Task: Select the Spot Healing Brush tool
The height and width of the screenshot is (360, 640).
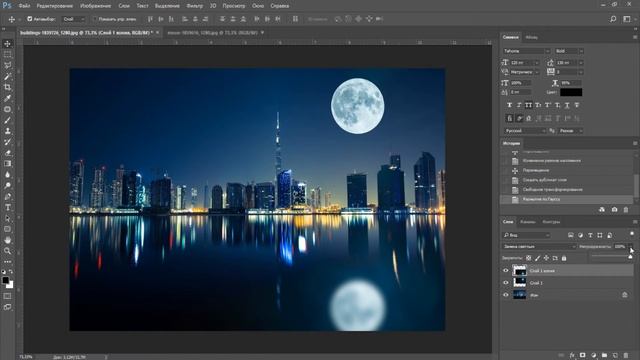Action: click(x=7, y=109)
